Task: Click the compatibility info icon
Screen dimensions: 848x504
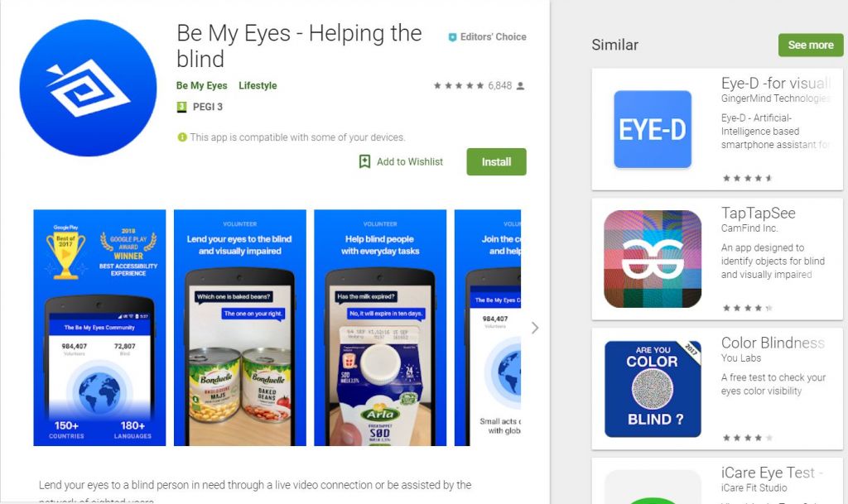Action: [x=182, y=137]
